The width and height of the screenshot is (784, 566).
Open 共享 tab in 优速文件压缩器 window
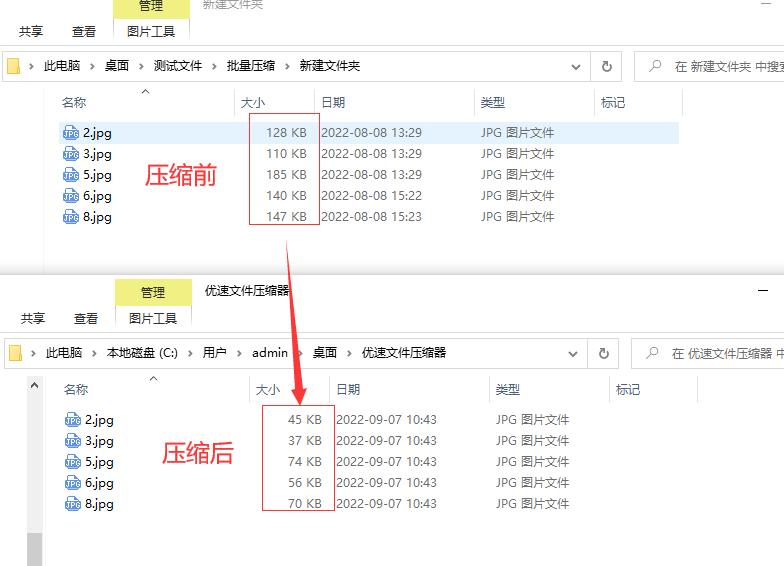click(x=33, y=318)
